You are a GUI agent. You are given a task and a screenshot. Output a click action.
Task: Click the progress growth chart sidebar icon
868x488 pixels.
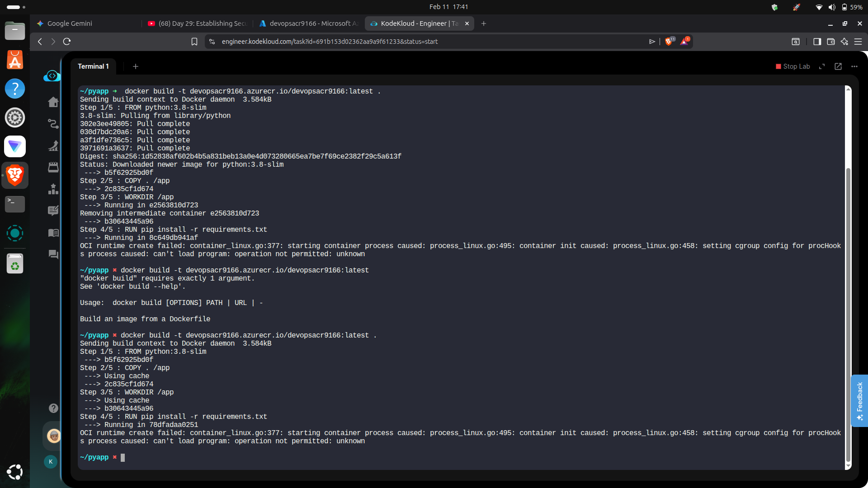coord(53,145)
